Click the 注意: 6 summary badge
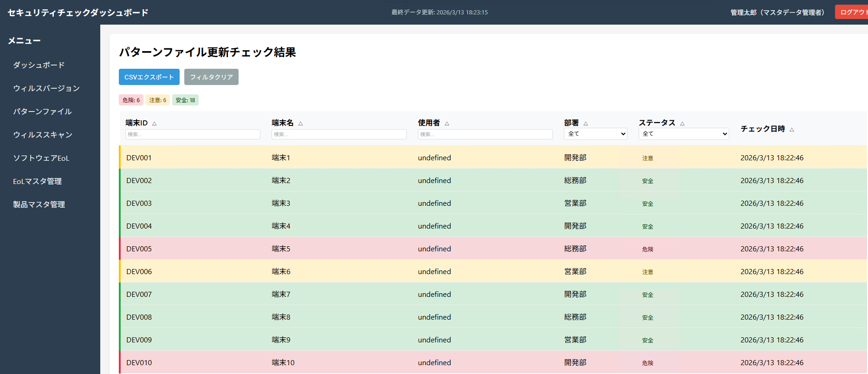 158,100
